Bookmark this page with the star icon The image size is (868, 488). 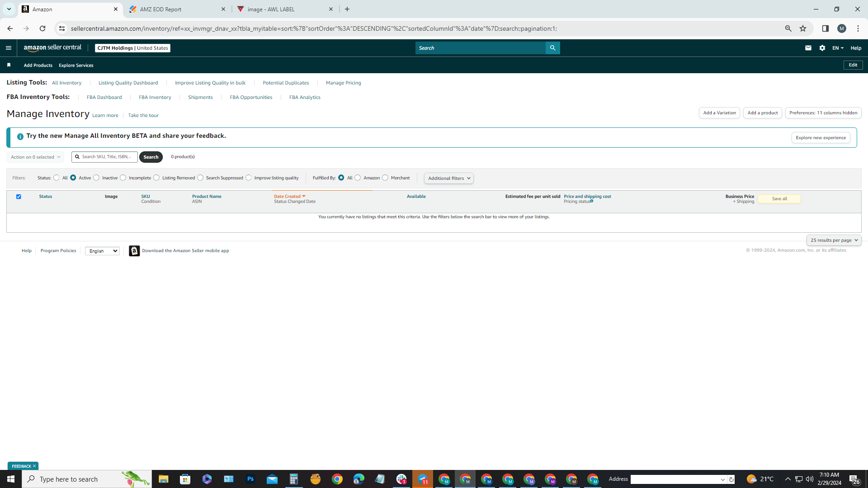coord(803,28)
